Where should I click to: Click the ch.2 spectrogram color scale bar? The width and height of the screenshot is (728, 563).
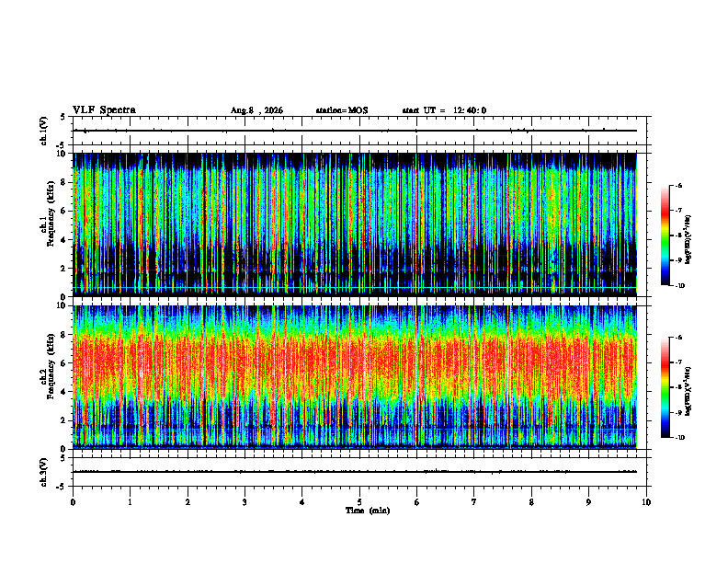click(665, 387)
